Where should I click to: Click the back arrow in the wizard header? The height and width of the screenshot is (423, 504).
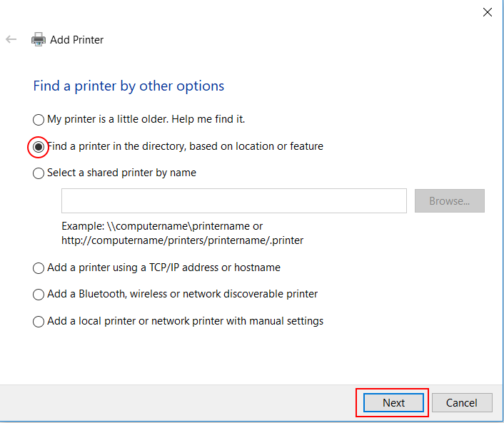pos(11,40)
